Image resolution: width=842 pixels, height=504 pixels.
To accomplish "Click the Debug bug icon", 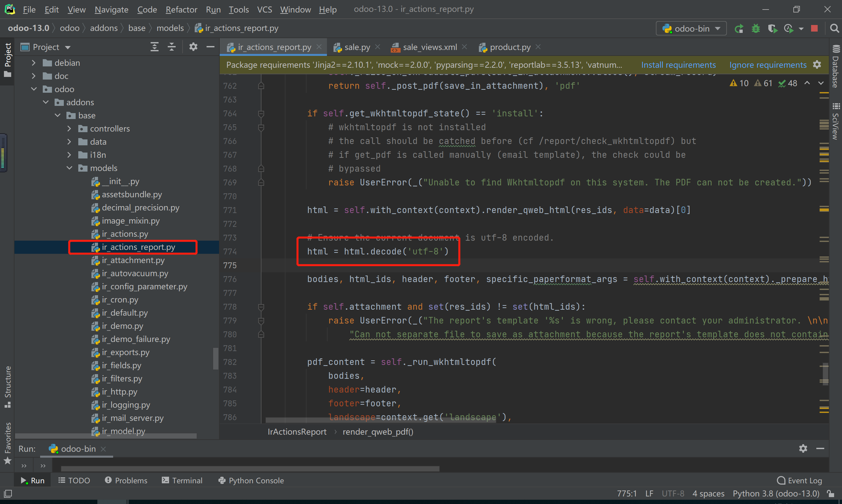I will [x=755, y=29].
